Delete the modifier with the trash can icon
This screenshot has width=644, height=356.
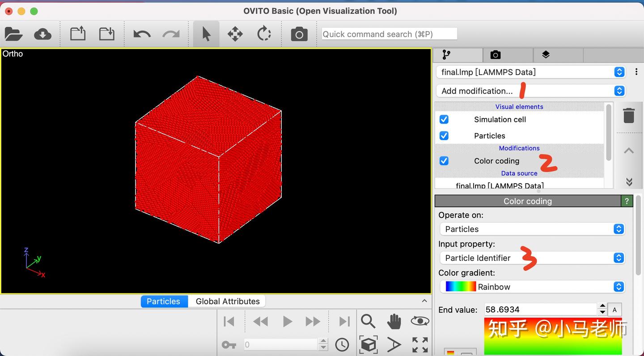pos(629,115)
